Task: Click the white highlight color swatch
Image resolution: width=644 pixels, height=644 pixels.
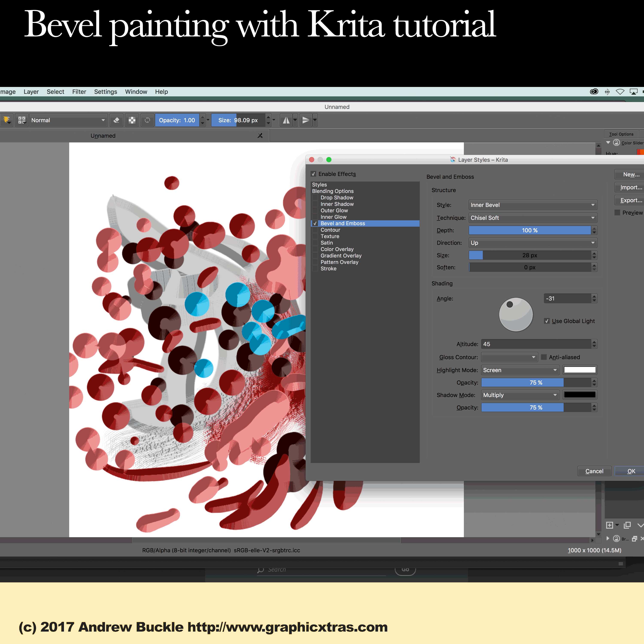Action: [580, 370]
